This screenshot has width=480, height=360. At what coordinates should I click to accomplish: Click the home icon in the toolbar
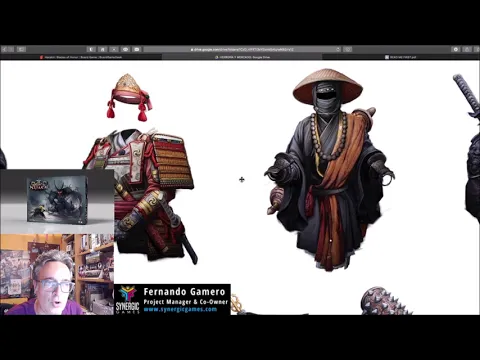click(x=103, y=49)
